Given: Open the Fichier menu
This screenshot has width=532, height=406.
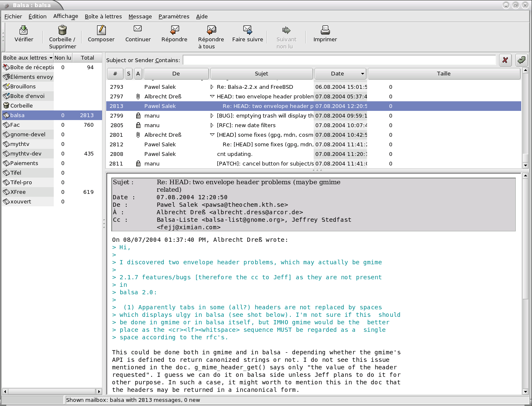Looking at the screenshot, I should [x=13, y=16].
